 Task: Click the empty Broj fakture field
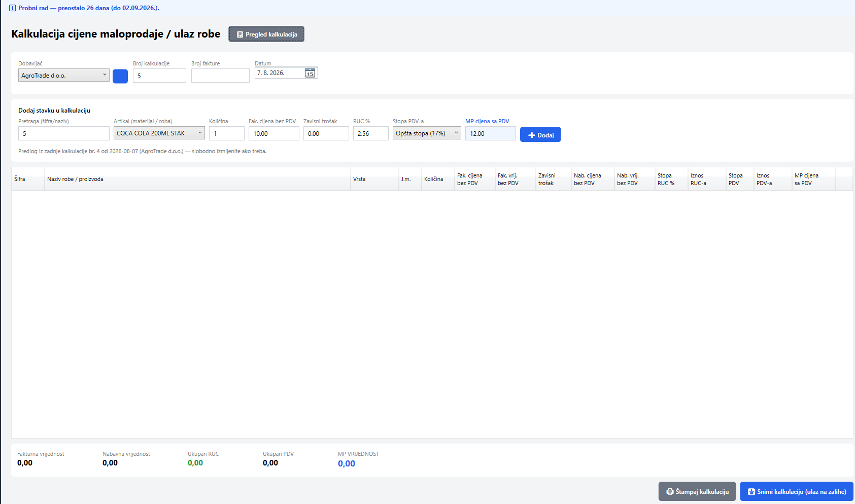220,76
